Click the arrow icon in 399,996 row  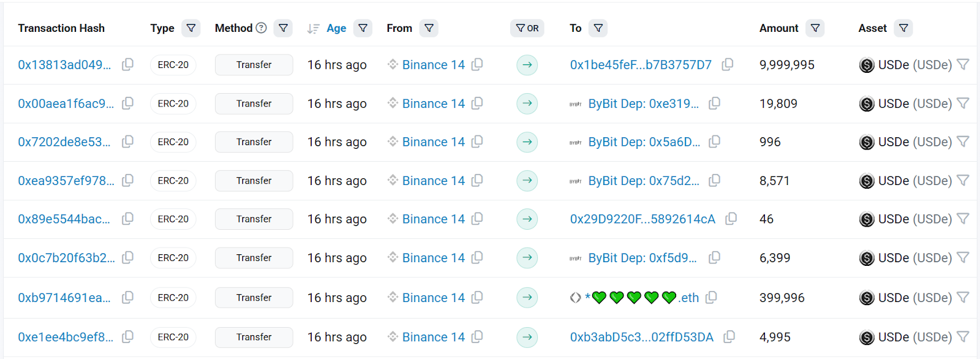click(x=527, y=297)
